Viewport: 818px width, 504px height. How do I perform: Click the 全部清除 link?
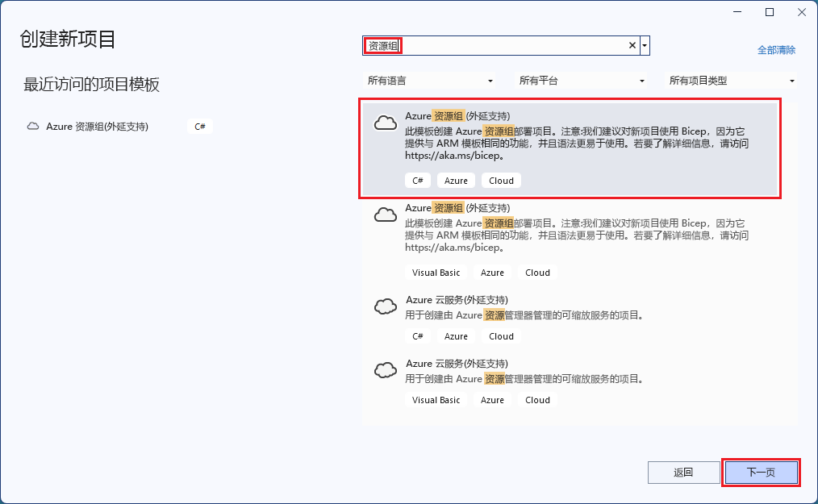tap(775, 49)
